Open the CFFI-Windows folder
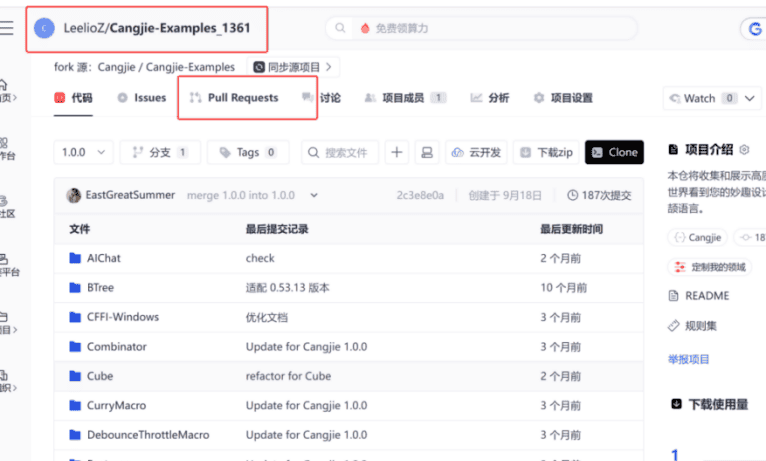The image size is (766, 461). (x=122, y=317)
